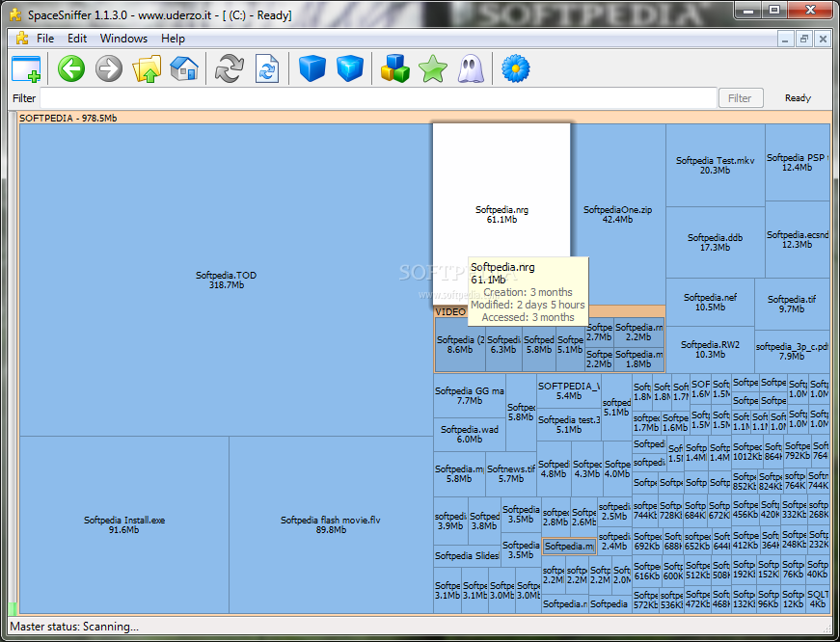
Task: Select the softpedia_3p_c 7.9Mb block
Action: (792, 351)
